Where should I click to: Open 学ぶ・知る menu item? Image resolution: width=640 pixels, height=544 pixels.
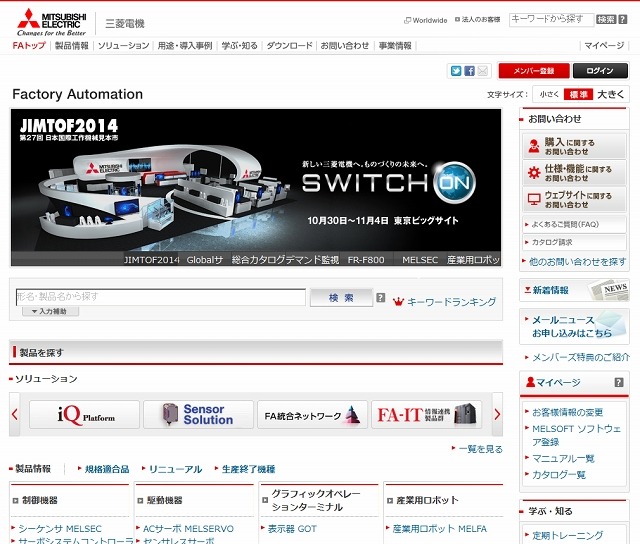[x=240, y=45]
